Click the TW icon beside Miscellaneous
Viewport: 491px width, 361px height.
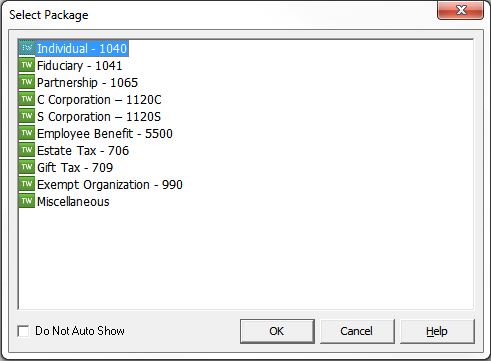[27, 201]
